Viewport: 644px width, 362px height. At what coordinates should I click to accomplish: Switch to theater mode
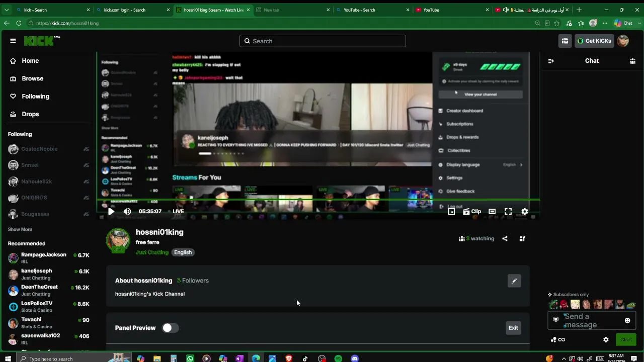click(492, 212)
